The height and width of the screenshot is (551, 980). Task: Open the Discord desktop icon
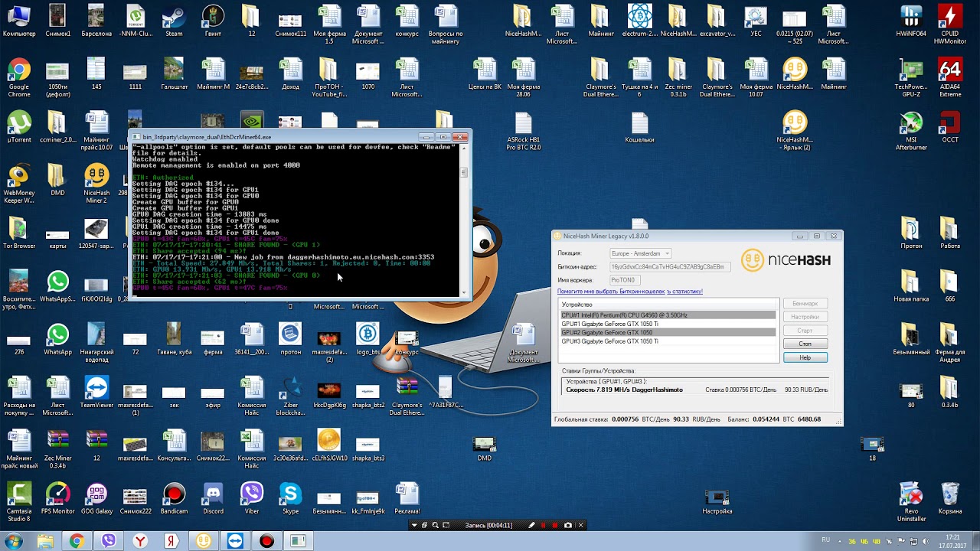click(213, 494)
